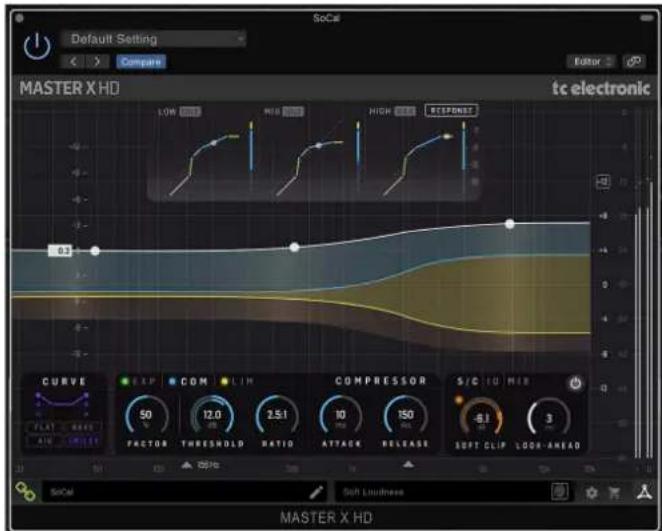The image size is (662, 531).
Task: Switch to the COM compressor tab
Action: 189,382
